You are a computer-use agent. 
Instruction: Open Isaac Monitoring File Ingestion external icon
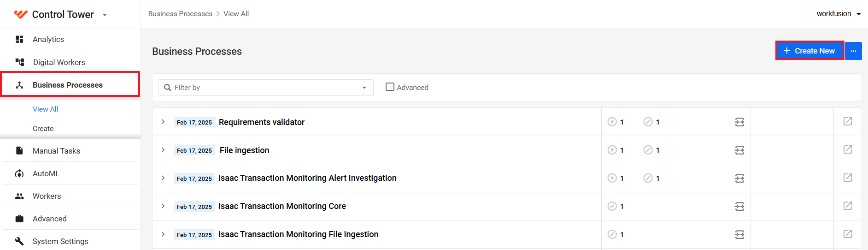847,234
